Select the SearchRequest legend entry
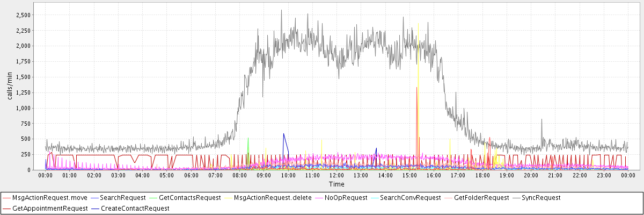The height and width of the screenshot is (215, 644). (x=123, y=198)
